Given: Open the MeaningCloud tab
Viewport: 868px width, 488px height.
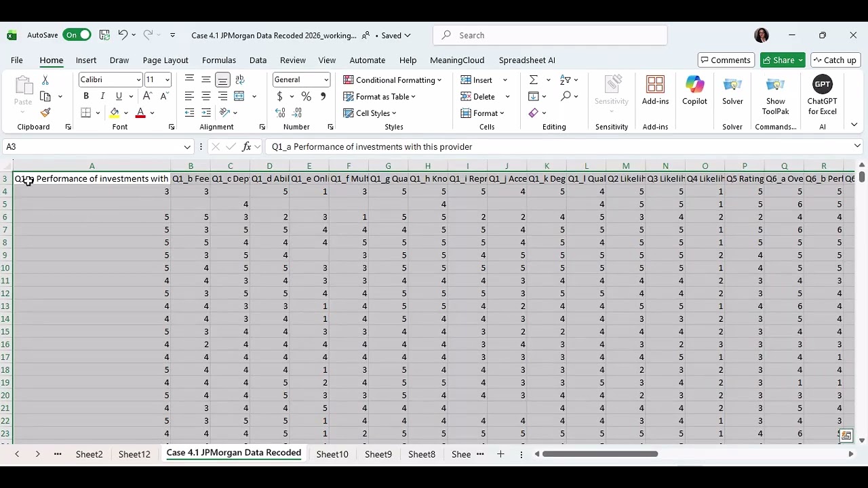Looking at the screenshot, I should 457,60.
